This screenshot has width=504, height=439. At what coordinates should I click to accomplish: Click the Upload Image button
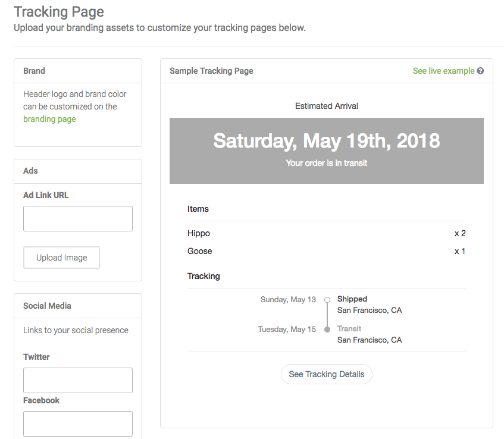click(61, 258)
